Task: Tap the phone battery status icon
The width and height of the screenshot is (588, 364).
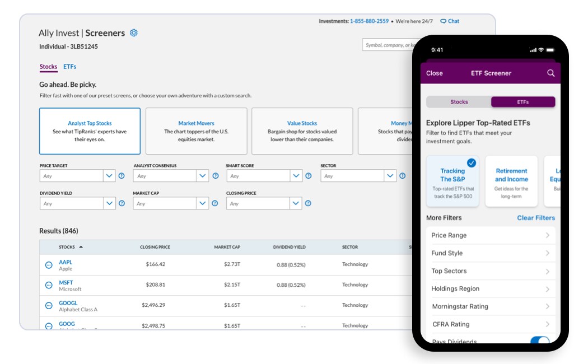Action: (x=550, y=50)
